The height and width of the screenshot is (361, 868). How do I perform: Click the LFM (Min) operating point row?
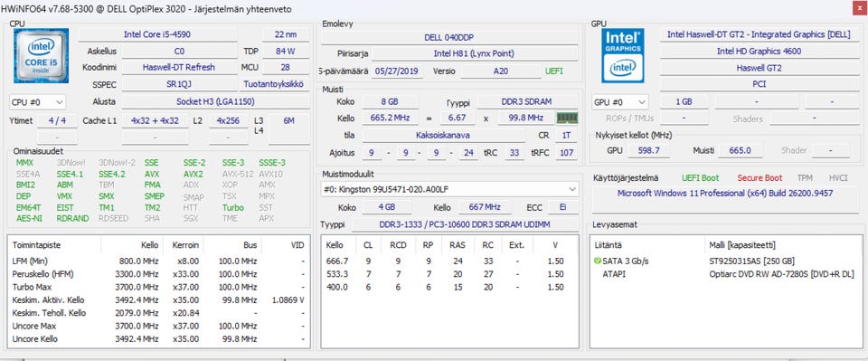pos(159,261)
